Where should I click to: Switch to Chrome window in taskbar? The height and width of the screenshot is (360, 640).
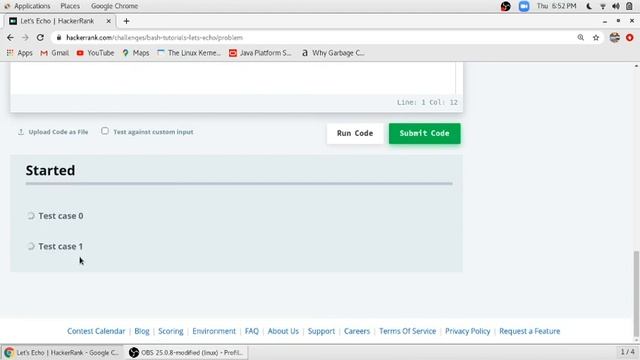(62, 353)
